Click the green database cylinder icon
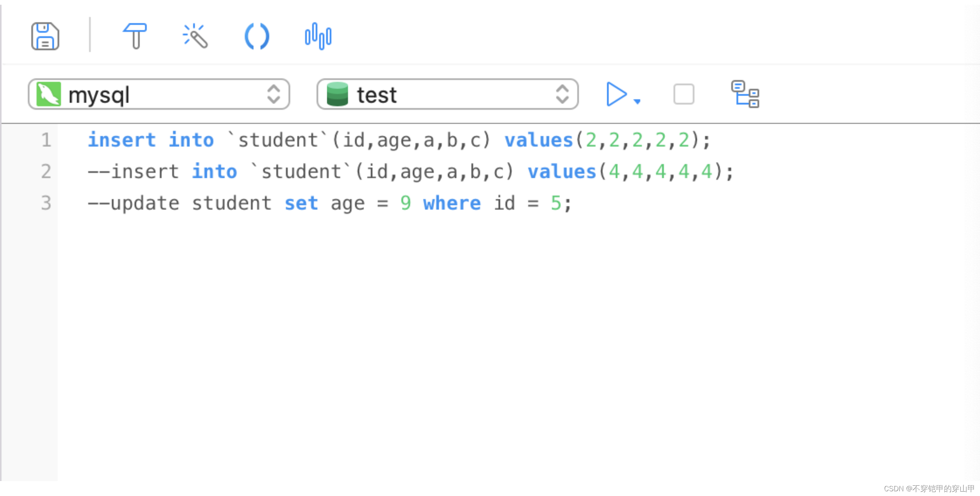The image size is (980, 496). click(x=337, y=94)
